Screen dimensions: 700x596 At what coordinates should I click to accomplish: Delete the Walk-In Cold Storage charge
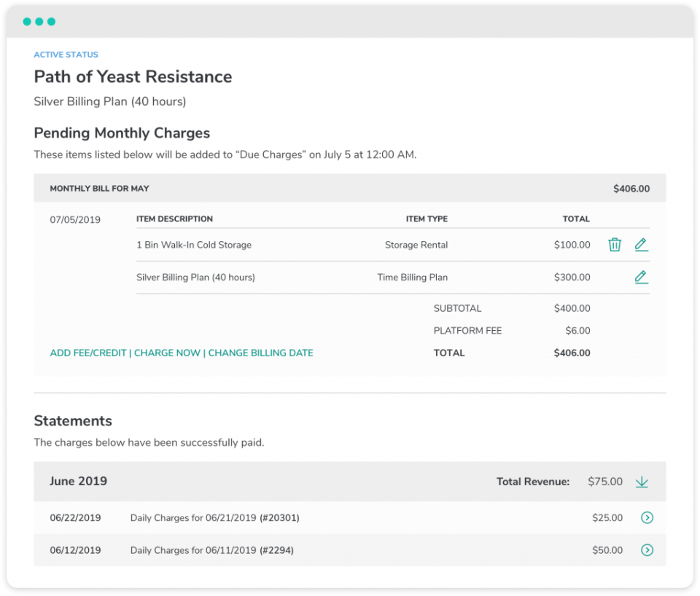[x=615, y=245]
